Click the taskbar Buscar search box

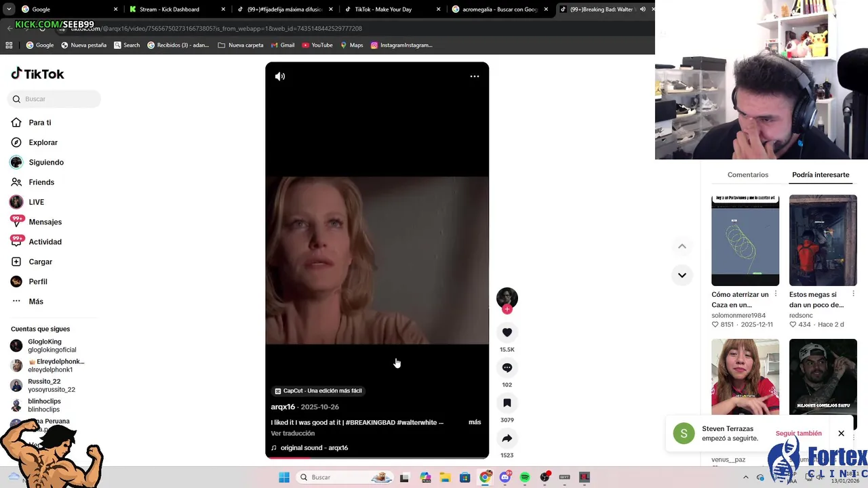tap(344, 477)
